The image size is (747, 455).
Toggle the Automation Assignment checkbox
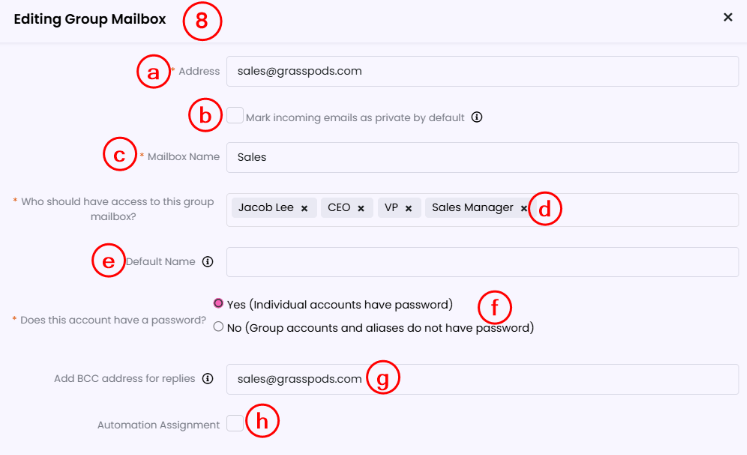(x=235, y=424)
